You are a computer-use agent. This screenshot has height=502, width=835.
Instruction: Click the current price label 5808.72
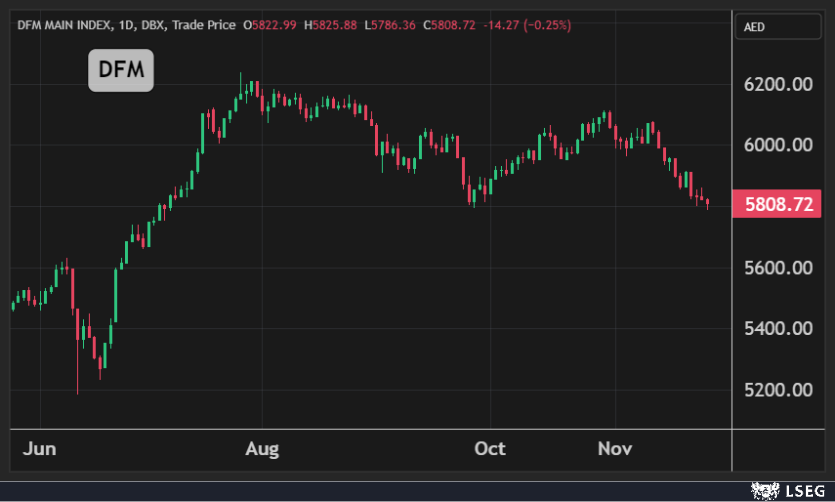click(x=778, y=205)
